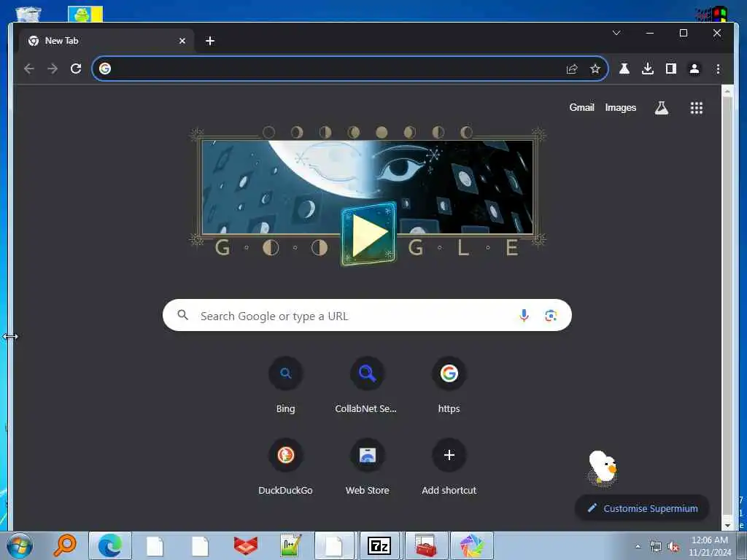Click the muted volume tray icon

(673, 547)
